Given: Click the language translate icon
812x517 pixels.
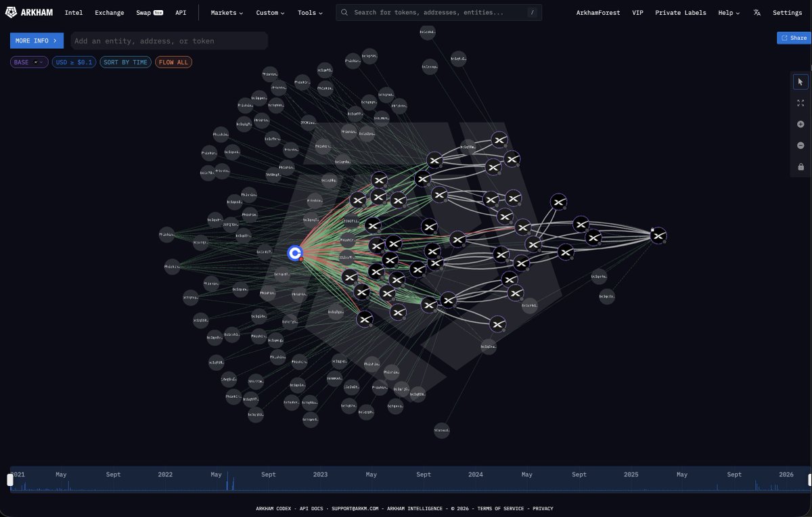Looking at the screenshot, I should (x=757, y=13).
